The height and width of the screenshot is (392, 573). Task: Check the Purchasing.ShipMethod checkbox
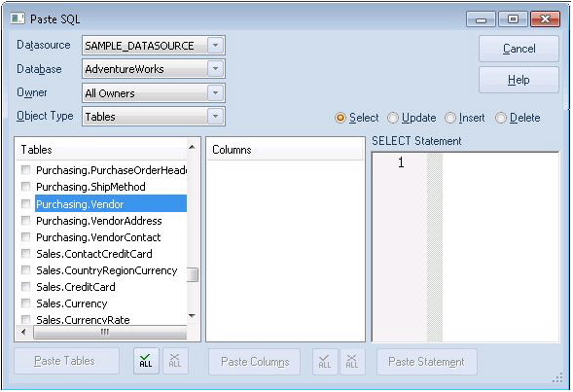tap(26, 187)
